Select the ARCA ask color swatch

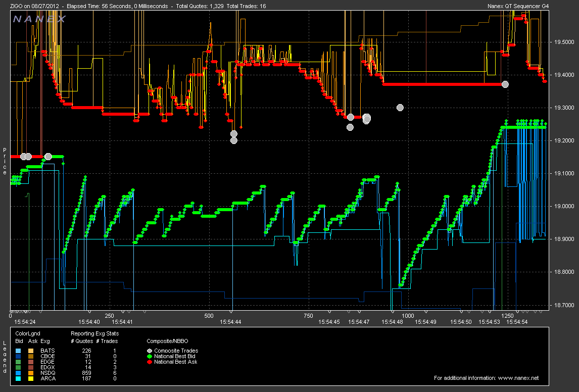click(31, 378)
